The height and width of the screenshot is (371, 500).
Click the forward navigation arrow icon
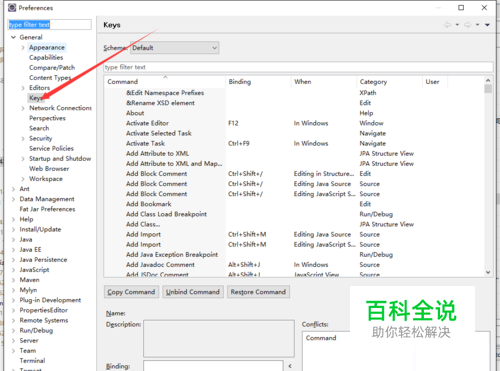pos(468,25)
